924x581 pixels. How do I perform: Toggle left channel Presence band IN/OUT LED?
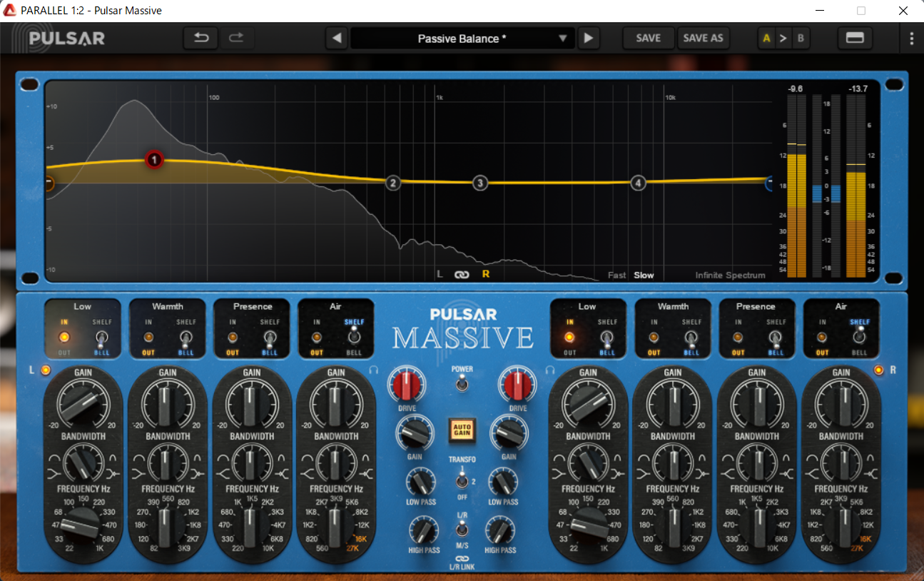coord(233,337)
